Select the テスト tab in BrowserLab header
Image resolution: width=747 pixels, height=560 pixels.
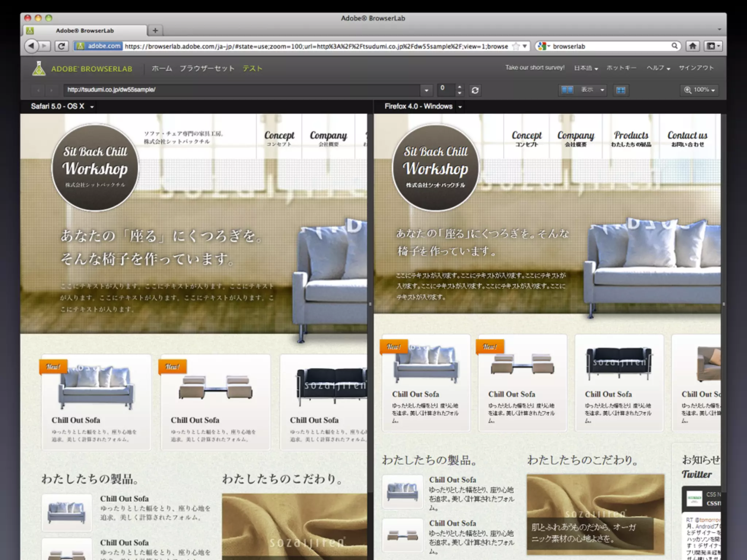click(x=252, y=69)
